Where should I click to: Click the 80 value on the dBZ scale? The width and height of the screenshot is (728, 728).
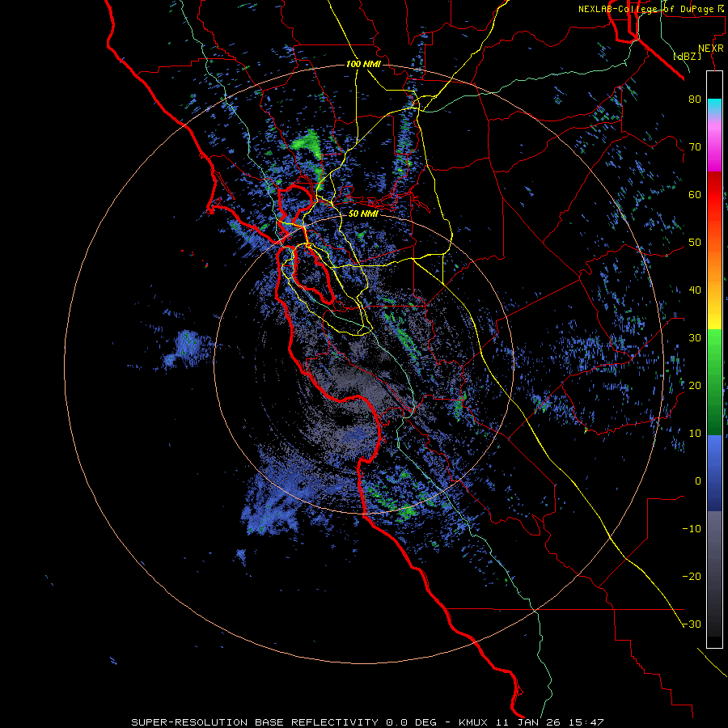(x=695, y=99)
